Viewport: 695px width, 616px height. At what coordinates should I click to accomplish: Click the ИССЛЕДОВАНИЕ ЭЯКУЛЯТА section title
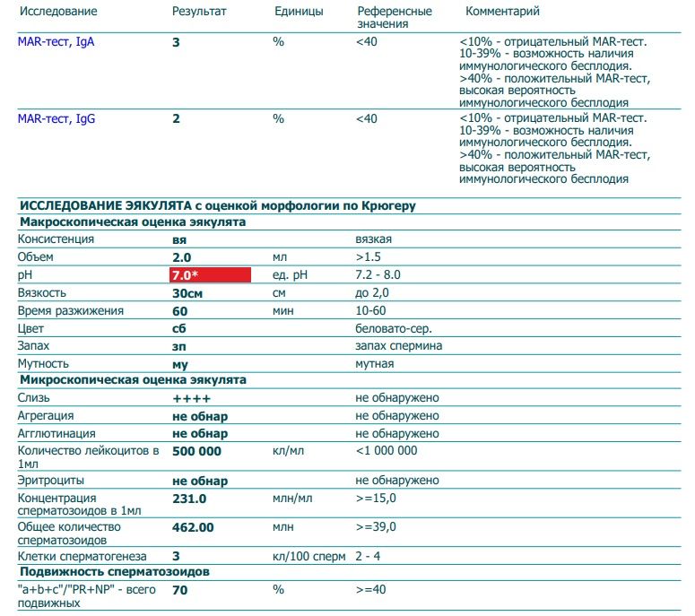point(217,205)
